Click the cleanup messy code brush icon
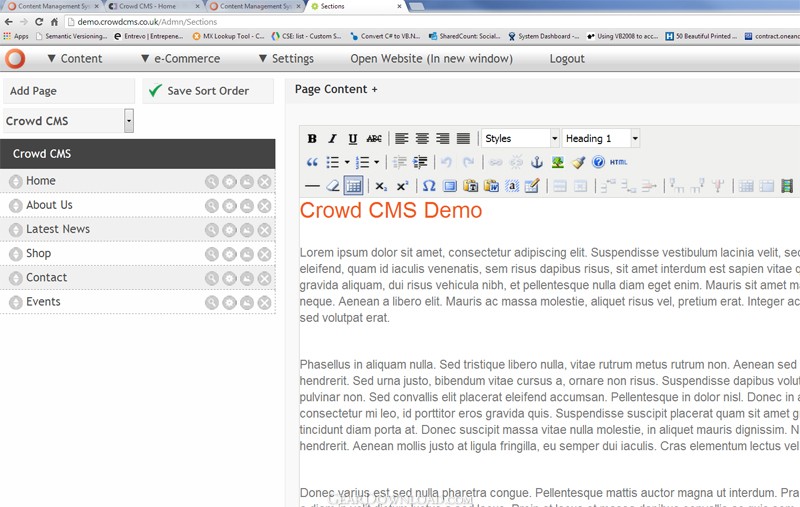The image size is (800, 507). (x=578, y=162)
